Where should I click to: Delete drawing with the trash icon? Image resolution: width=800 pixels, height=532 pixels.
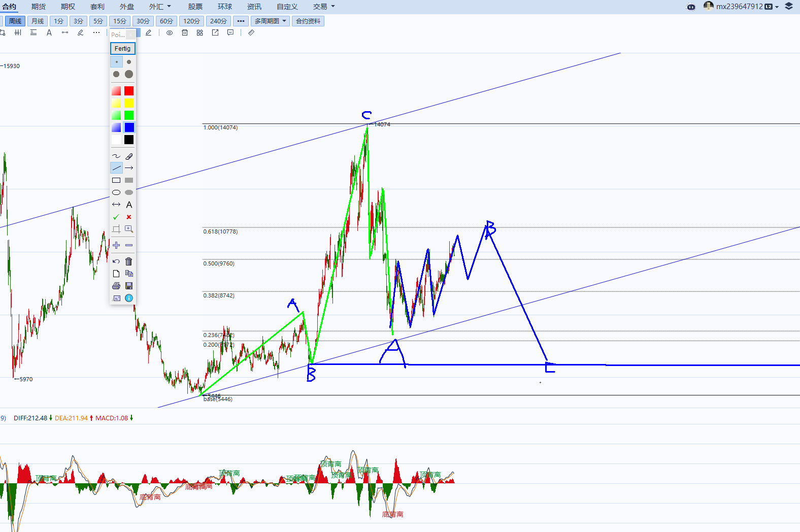tap(129, 261)
